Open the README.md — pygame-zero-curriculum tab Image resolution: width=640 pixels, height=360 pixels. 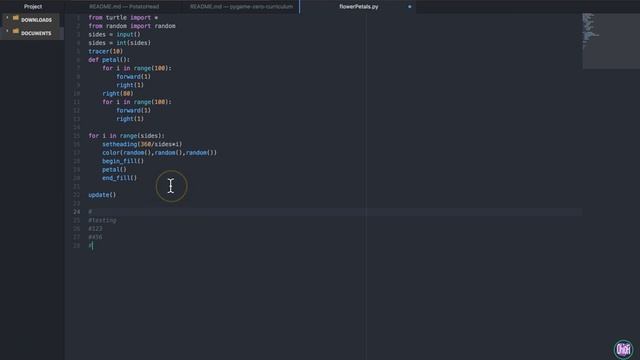(241, 7)
